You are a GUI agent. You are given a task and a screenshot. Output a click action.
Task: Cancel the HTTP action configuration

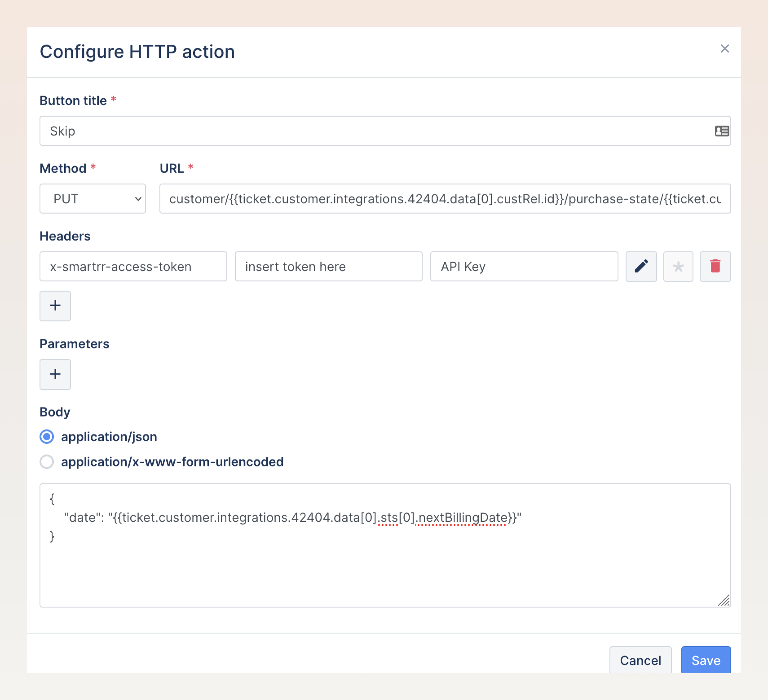tap(640, 660)
